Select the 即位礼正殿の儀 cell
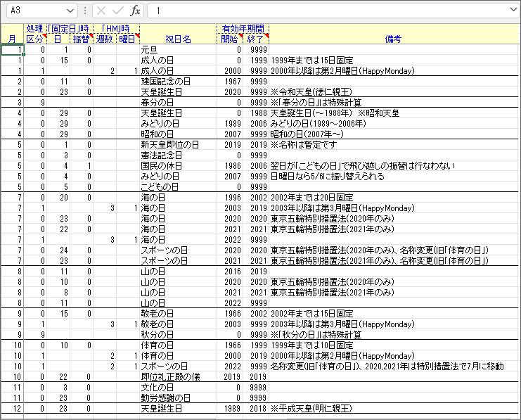Image resolution: width=521 pixels, height=420 pixels. (x=178, y=377)
